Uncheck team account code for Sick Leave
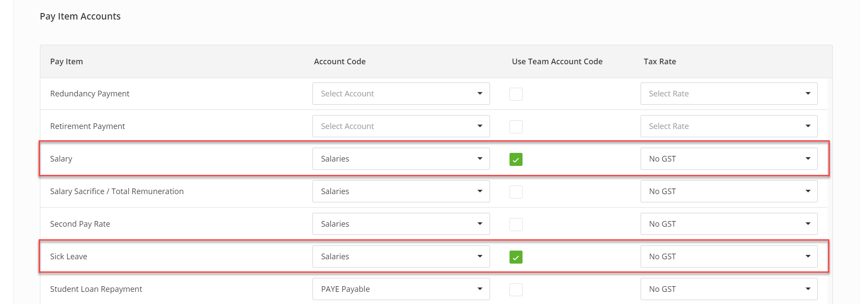 pos(516,257)
